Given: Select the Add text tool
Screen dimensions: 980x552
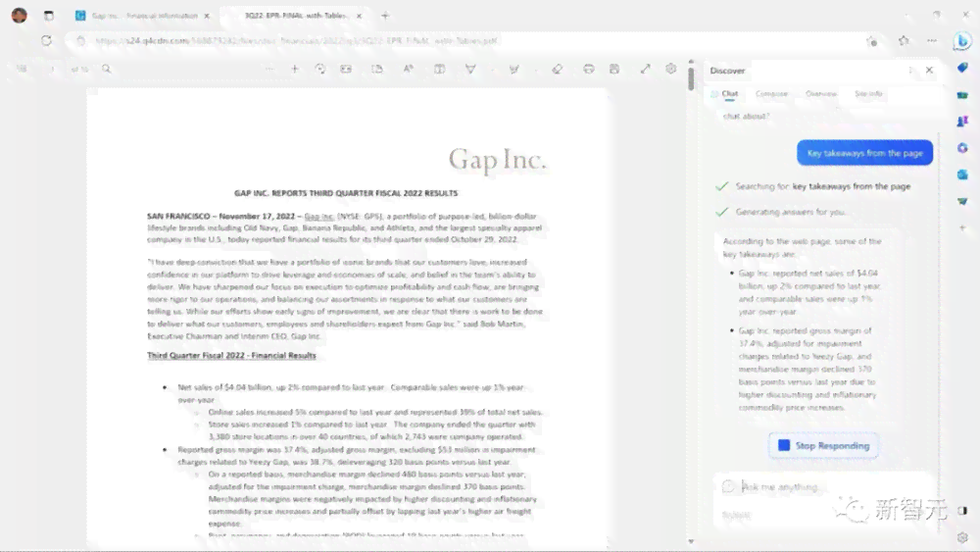Looking at the screenshot, I should (x=439, y=69).
